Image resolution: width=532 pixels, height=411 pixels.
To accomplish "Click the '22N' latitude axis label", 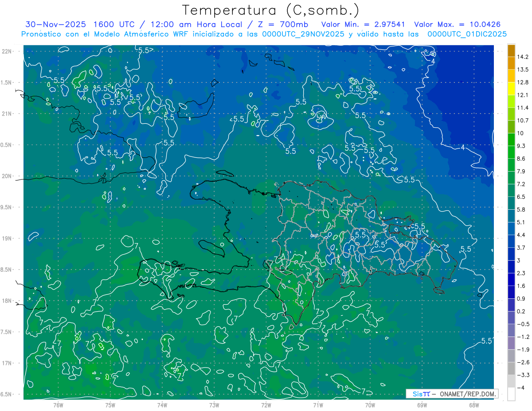I will (x=7, y=51).
